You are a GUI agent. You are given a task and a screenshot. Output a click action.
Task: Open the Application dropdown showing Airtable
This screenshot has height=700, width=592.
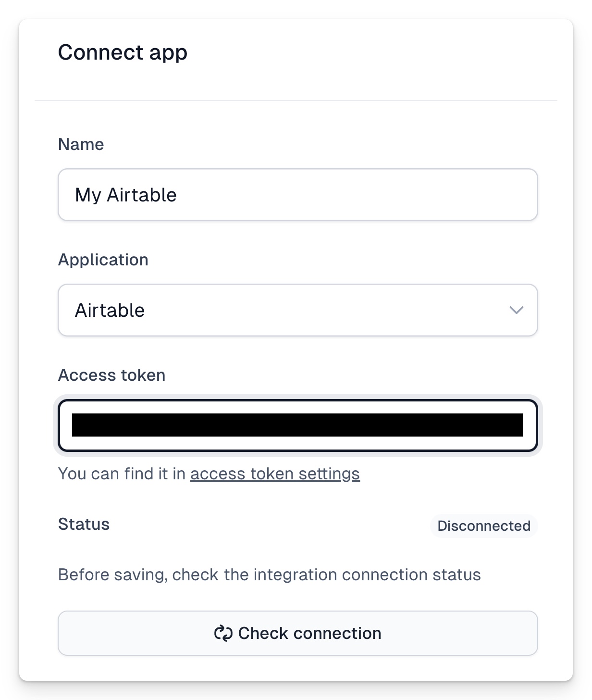298,310
